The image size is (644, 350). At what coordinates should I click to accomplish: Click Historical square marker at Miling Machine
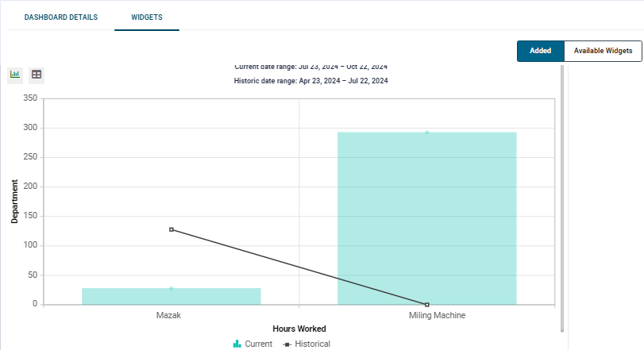pyautogui.click(x=426, y=305)
